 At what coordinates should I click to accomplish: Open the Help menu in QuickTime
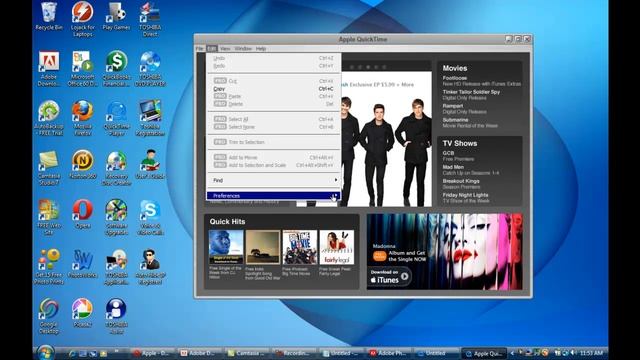coord(261,49)
